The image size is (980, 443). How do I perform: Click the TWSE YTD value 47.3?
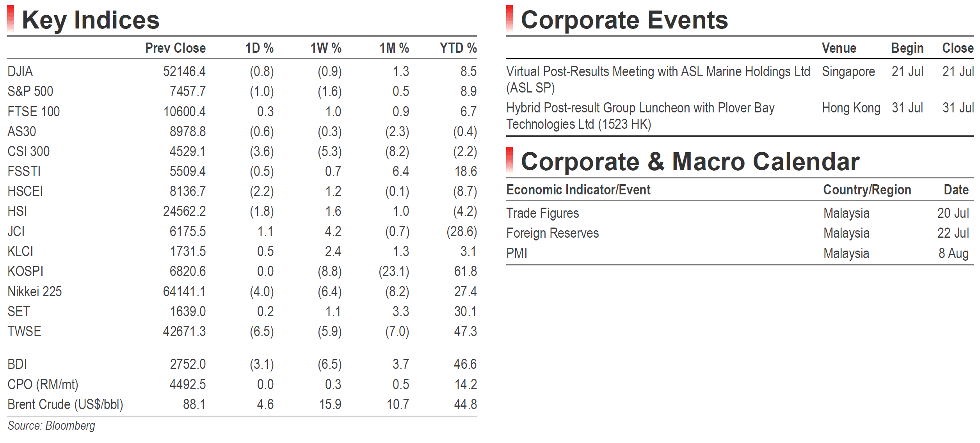pos(465,331)
